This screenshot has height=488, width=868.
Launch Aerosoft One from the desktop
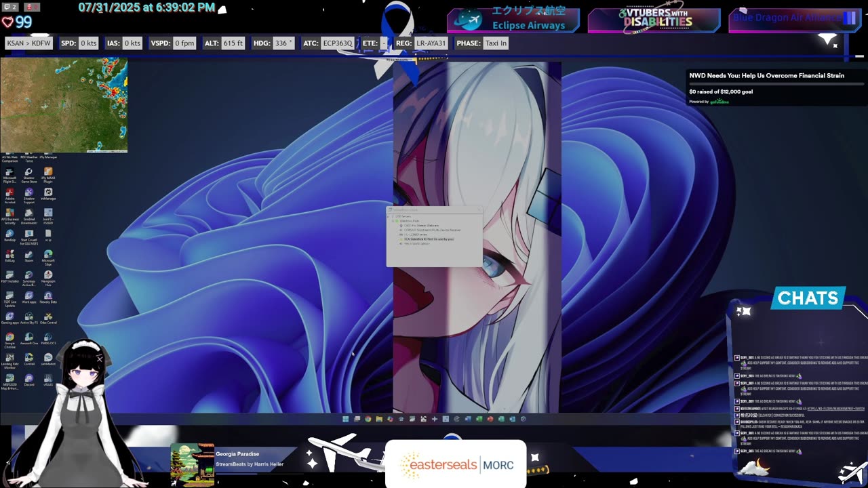coord(29,338)
